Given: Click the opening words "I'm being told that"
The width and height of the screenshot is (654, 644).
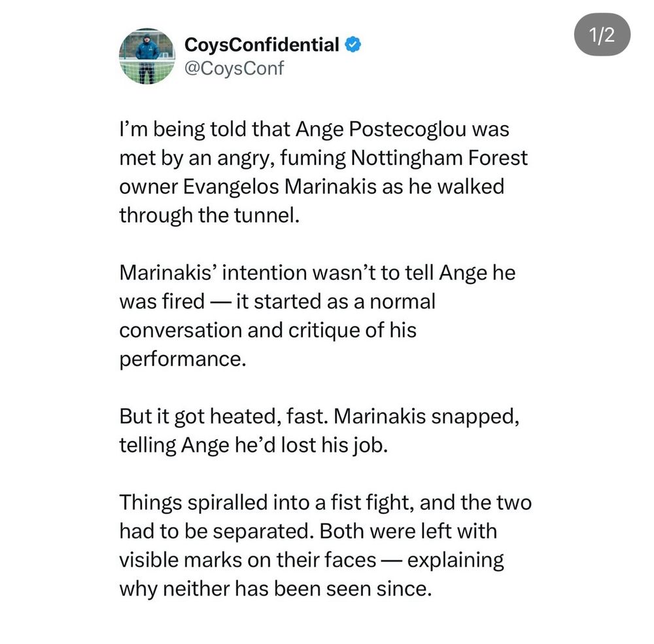Looking at the screenshot, I should pos(198,129).
